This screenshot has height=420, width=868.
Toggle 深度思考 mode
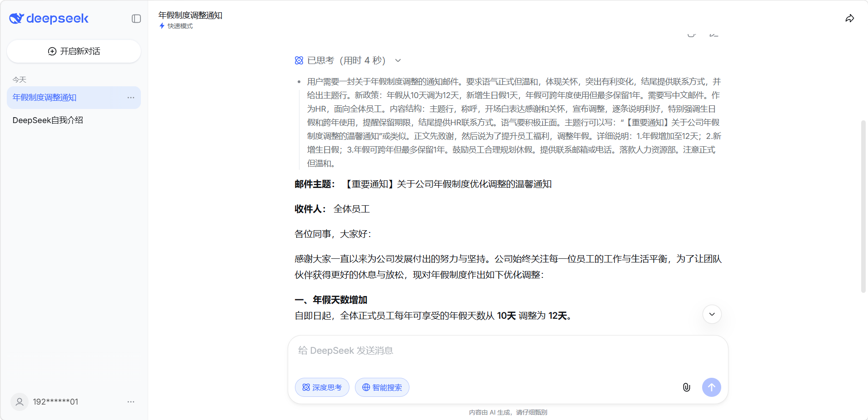click(x=322, y=387)
